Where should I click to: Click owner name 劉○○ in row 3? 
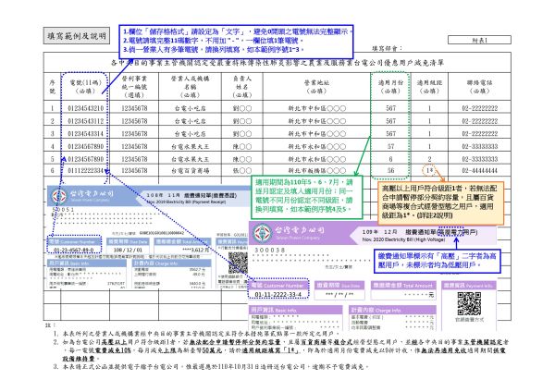242,134
